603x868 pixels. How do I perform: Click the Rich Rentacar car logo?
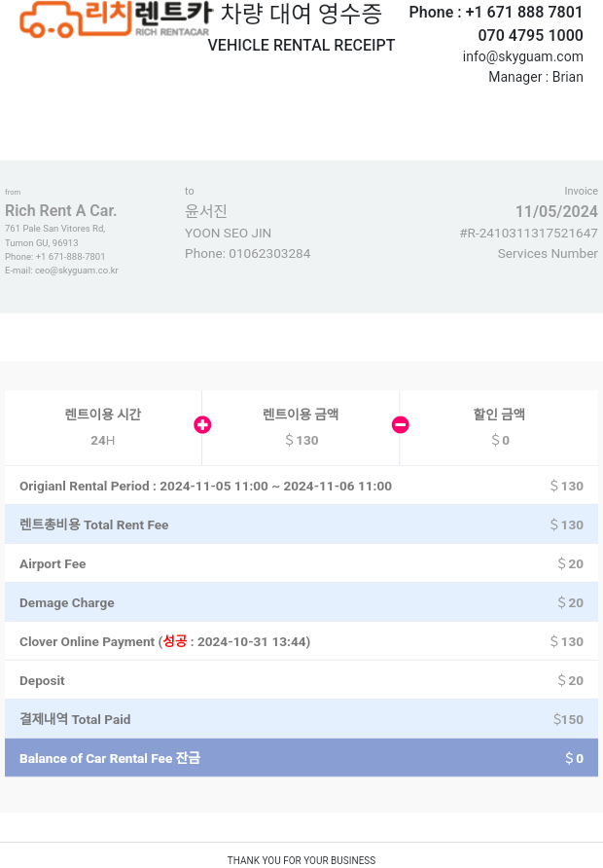[116, 18]
